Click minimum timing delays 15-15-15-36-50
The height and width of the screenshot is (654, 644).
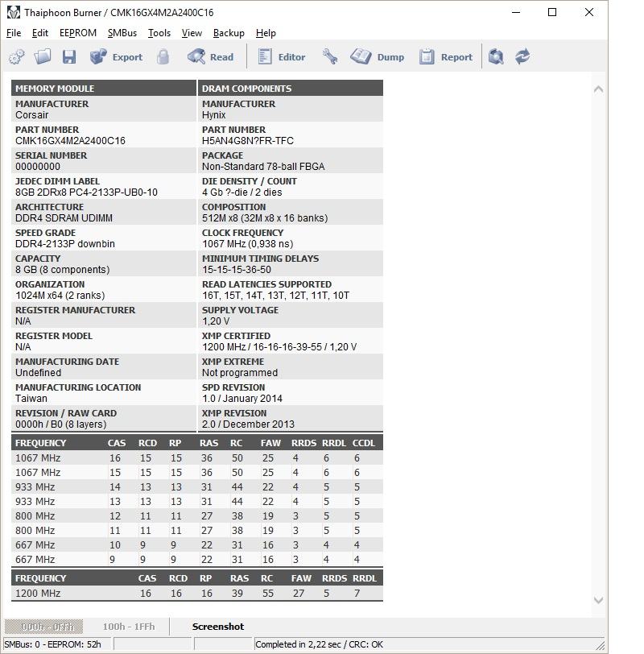[237, 270]
